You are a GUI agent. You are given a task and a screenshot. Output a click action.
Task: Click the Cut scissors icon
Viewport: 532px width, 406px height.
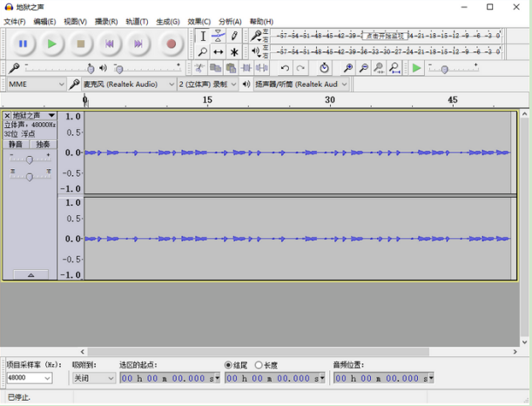pos(199,68)
